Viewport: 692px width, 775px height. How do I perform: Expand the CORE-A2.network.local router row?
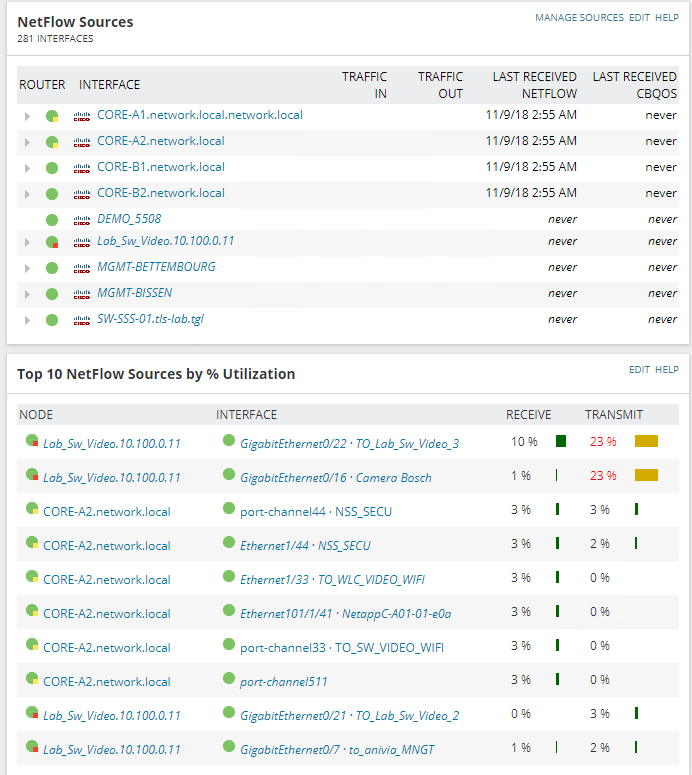[x=27, y=143]
